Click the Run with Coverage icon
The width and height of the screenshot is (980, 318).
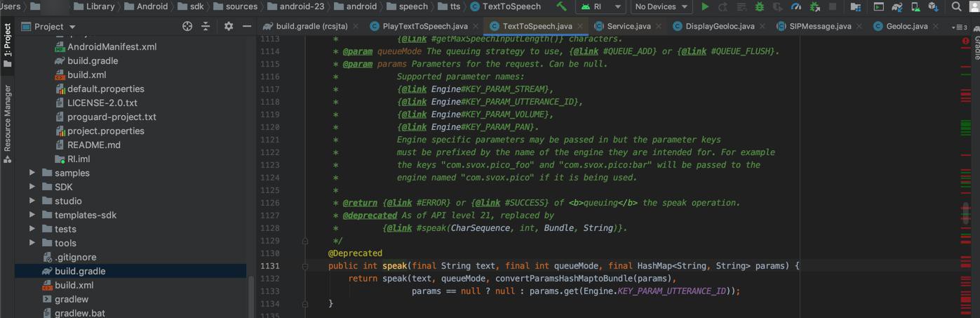point(778,6)
